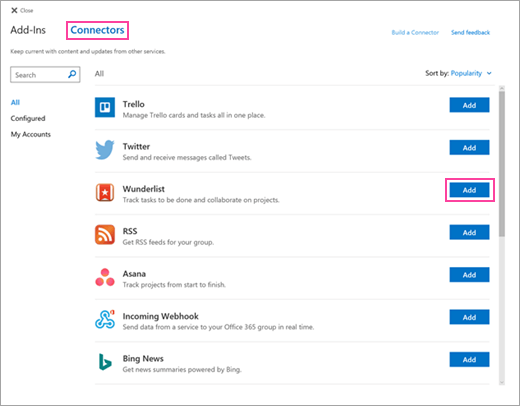Click the Asana three-dot icon

click(105, 277)
